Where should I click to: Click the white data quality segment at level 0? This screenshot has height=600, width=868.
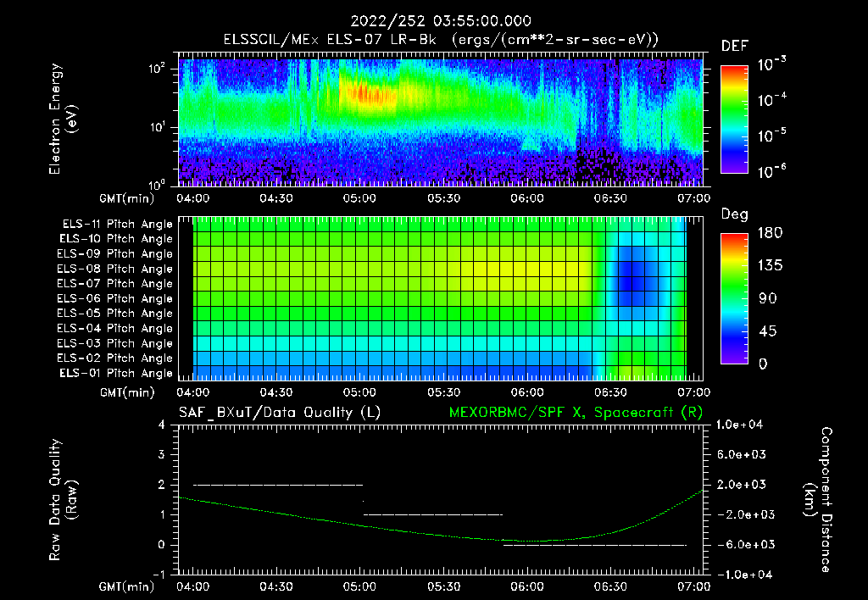(x=594, y=545)
